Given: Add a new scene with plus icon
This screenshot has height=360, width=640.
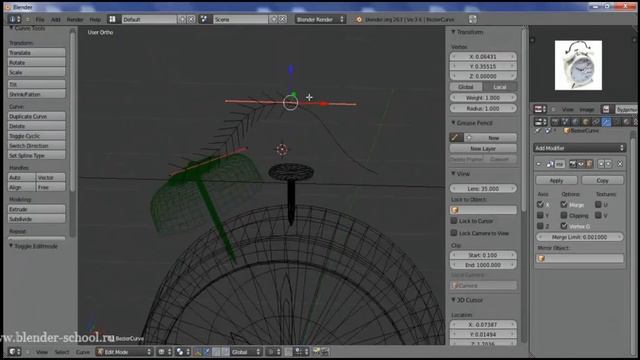Looking at the screenshot, I should click(274, 19).
